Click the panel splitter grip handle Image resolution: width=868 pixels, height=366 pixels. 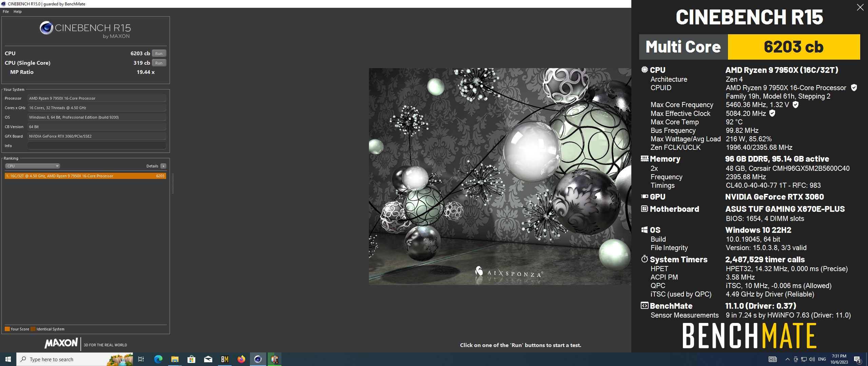[173, 183]
